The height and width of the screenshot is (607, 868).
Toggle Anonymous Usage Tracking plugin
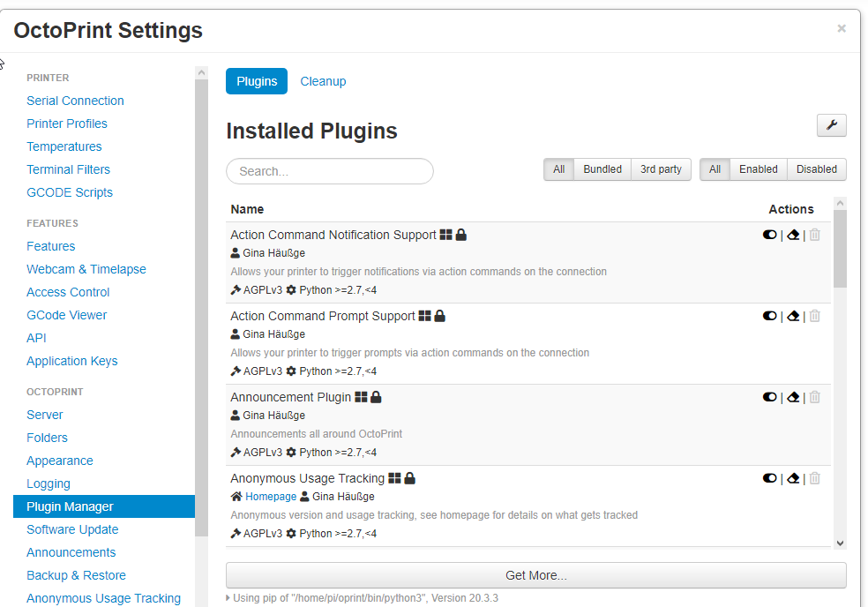769,478
